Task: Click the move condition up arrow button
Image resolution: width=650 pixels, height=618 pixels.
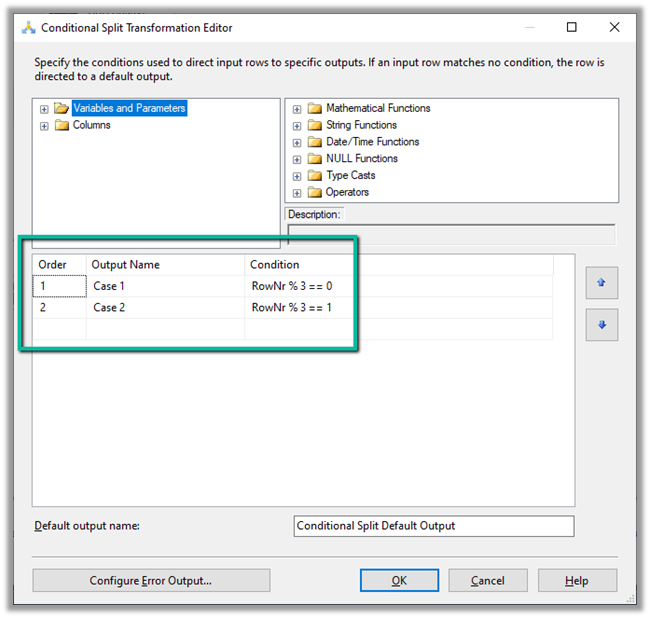Action: click(x=601, y=283)
